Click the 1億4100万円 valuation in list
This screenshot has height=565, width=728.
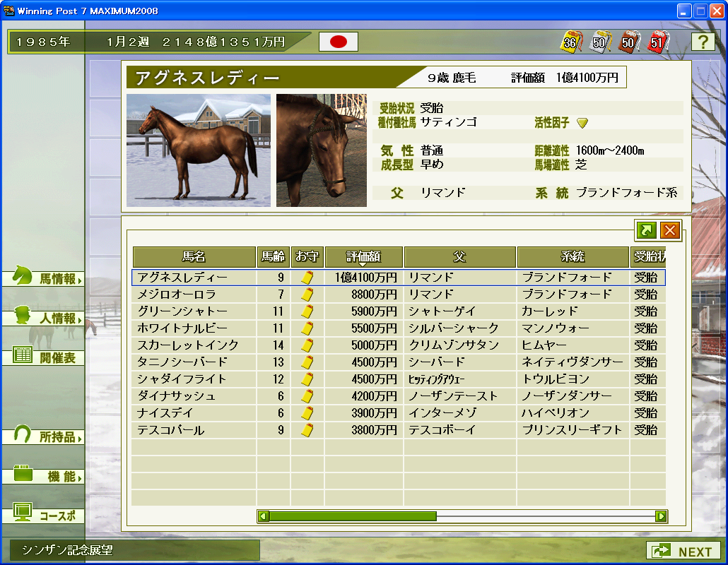coord(366,278)
